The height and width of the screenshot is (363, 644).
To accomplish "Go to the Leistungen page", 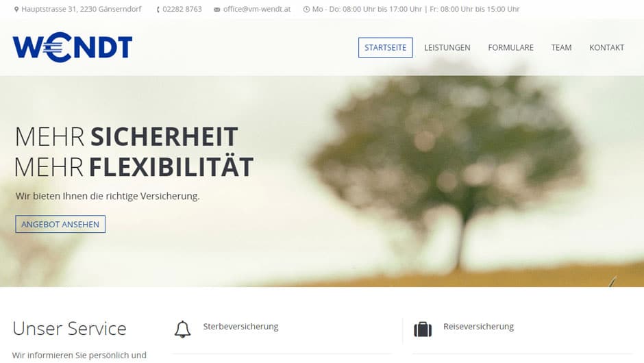I will coord(447,48).
